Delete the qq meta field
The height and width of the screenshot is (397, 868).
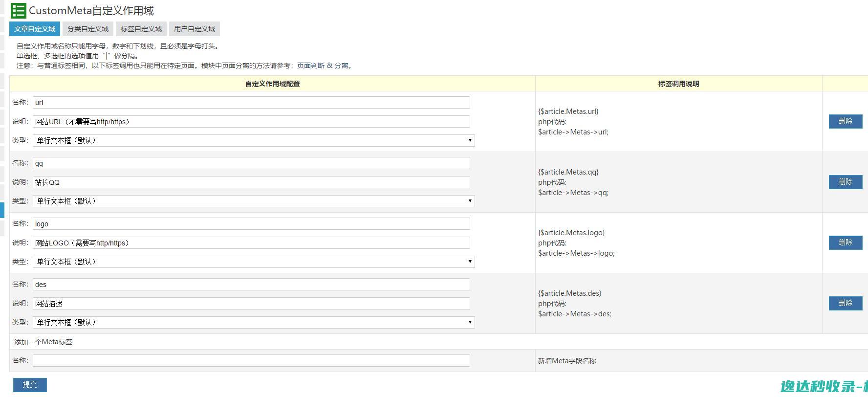846,182
